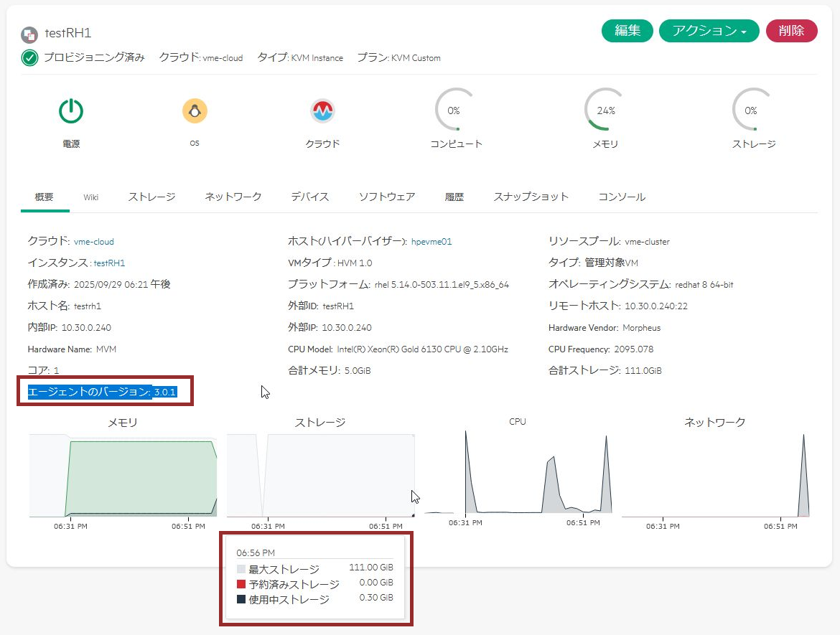This screenshot has height=635, width=840.
Task: Select the コンソール tab
Action: (621, 197)
